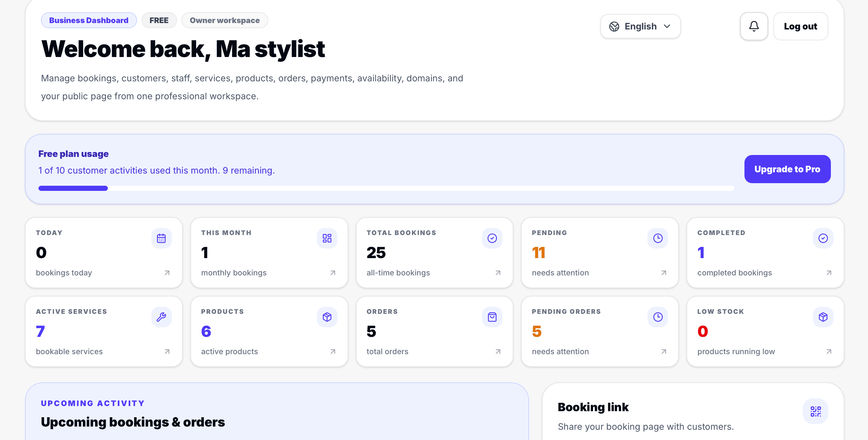The image size is (868, 440).
Task: Click the FREE plan badge
Action: [x=159, y=20]
